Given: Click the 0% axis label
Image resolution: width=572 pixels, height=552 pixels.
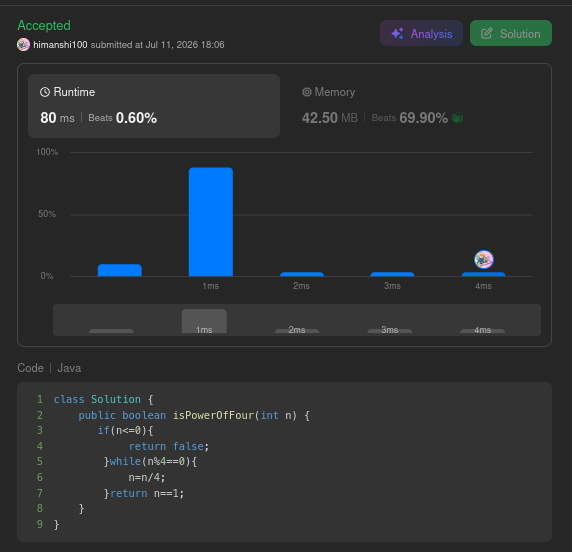Looking at the screenshot, I should point(47,276).
